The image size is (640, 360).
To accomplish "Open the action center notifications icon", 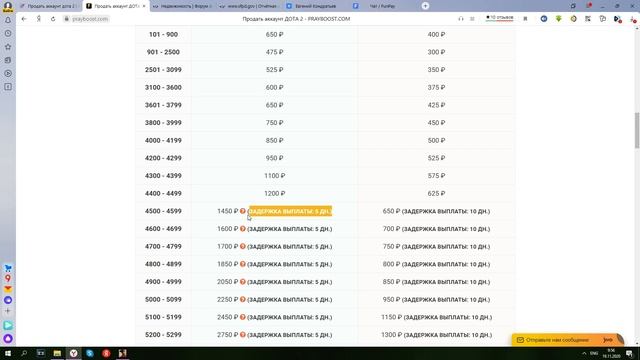I will coord(629,353).
